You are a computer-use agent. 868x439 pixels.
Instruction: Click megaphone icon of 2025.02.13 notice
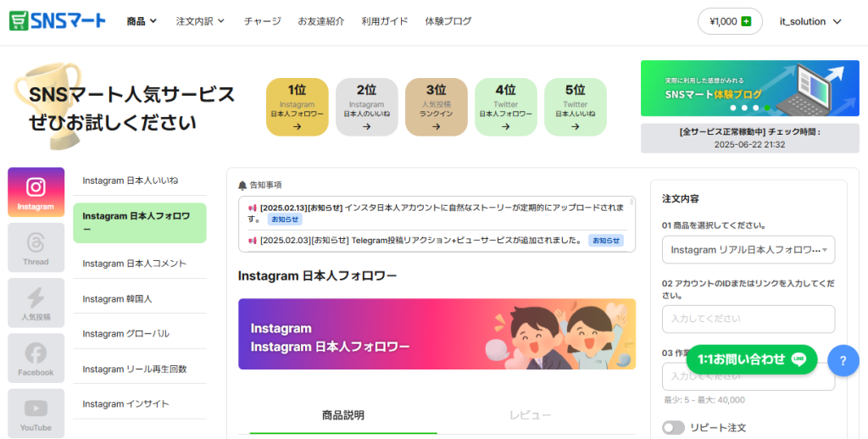[x=253, y=208]
